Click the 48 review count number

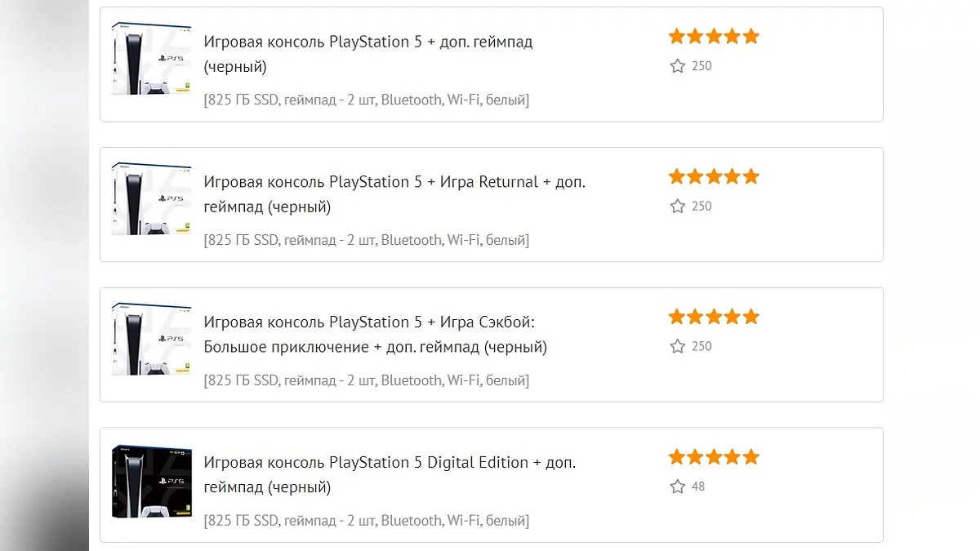698,487
